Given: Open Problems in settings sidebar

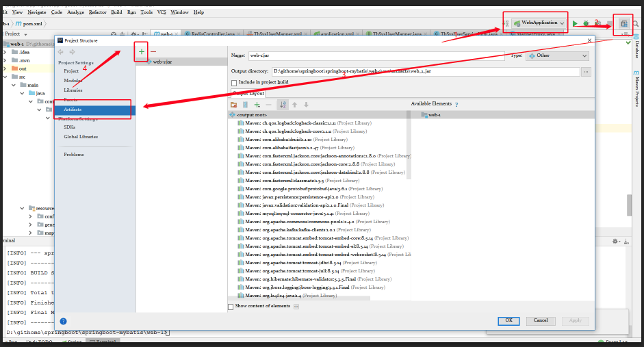Looking at the screenshot, I should (74, 155).
